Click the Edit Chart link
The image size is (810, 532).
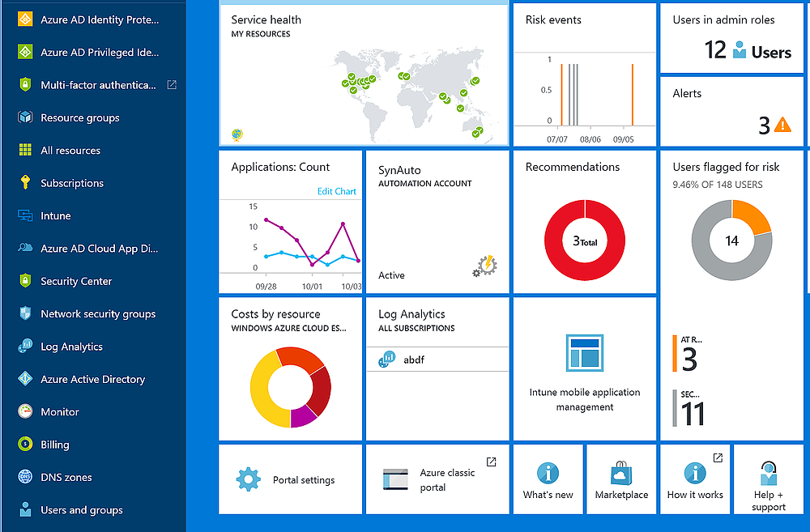(336, 191)
